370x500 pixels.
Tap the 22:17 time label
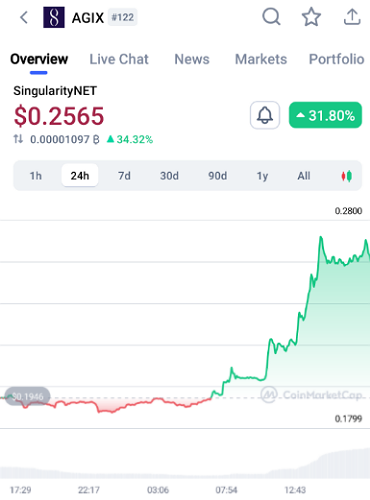click(x=89, y=490)
